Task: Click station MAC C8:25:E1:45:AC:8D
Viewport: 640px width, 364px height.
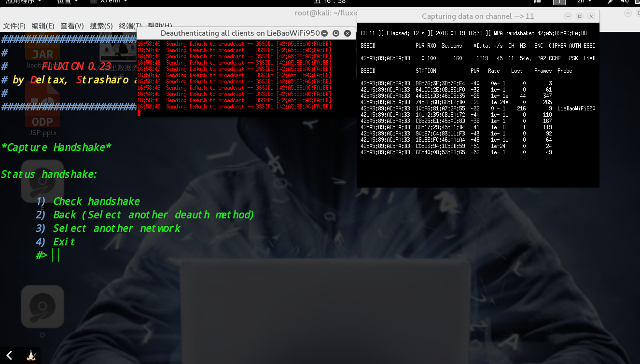Action: coord(440,121)
